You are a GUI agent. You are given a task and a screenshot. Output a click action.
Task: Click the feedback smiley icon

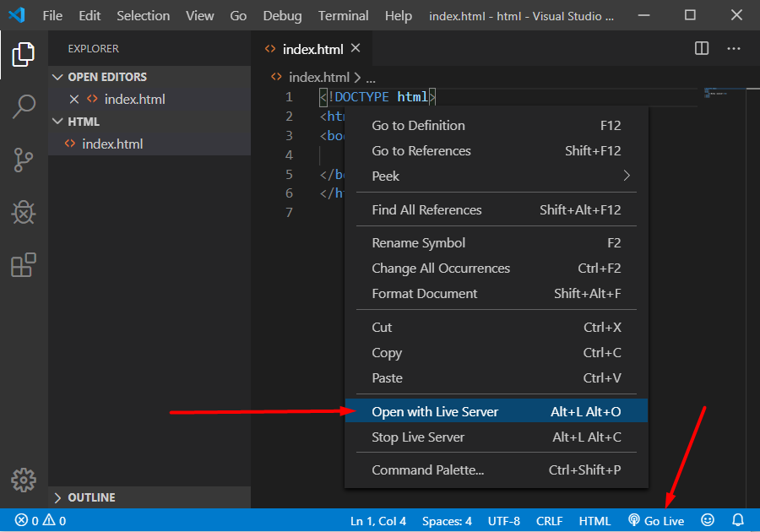(x=708, y=520)
